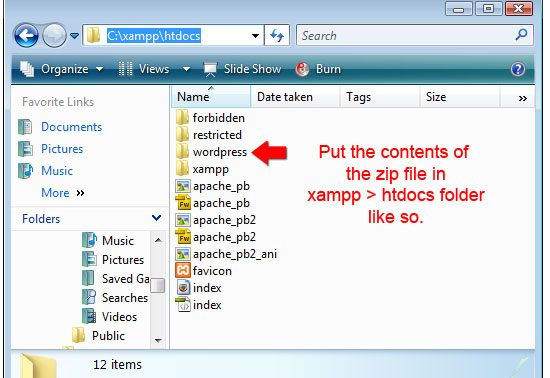Select the index file with code icon

(183, 304)
